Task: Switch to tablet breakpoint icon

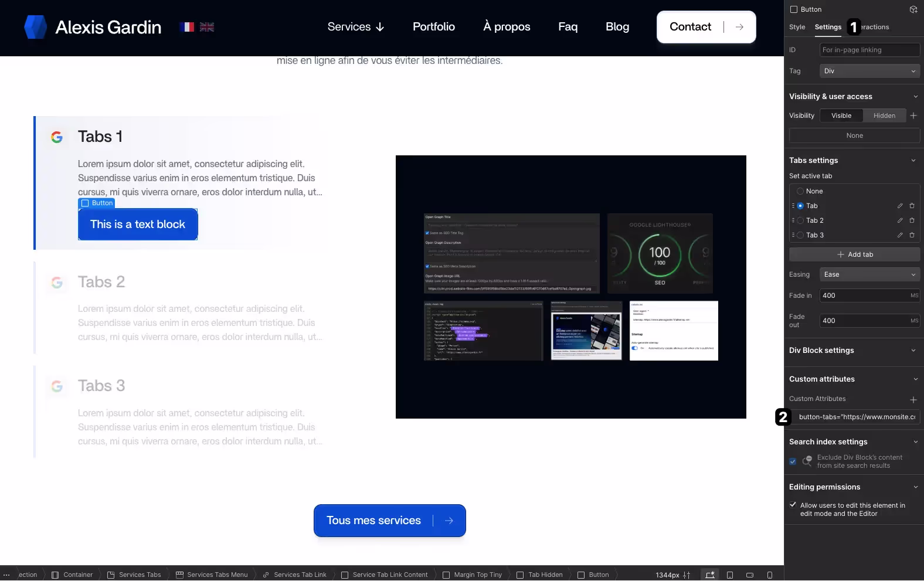Action: [730, 575]
